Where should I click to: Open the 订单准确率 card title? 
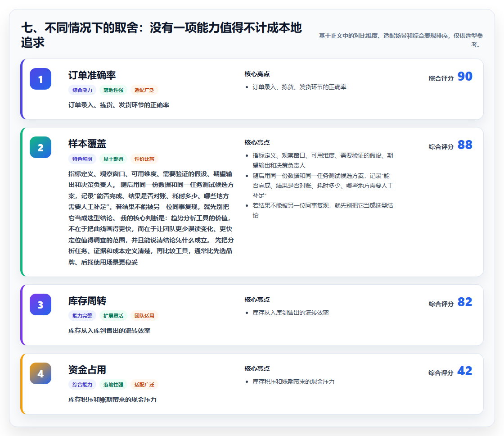click(x=92, y=75)
